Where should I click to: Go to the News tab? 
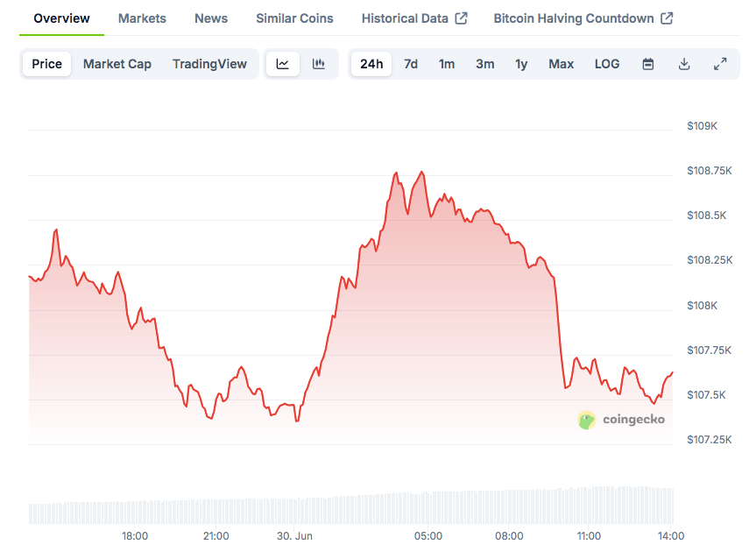pos(211,18)
